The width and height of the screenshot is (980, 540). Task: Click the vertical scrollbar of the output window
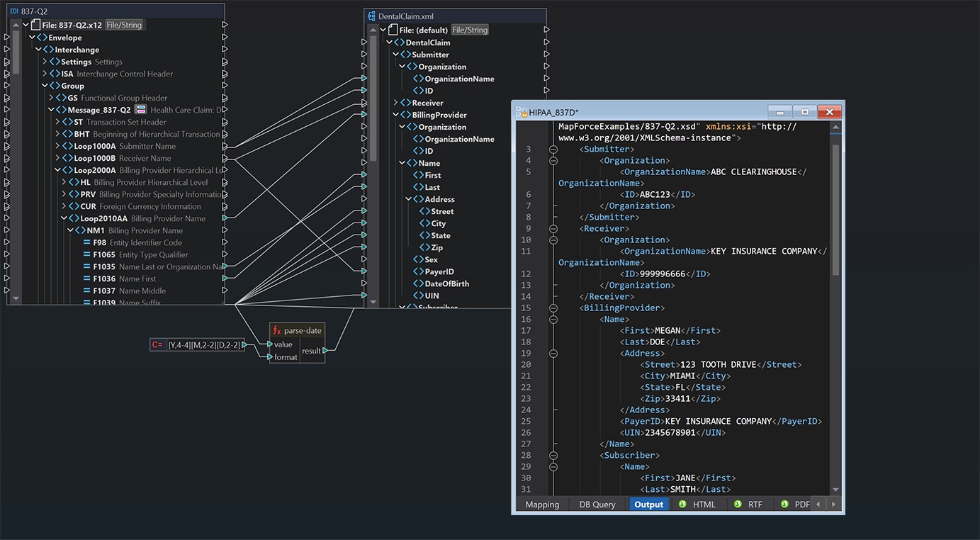coord(835,209)
